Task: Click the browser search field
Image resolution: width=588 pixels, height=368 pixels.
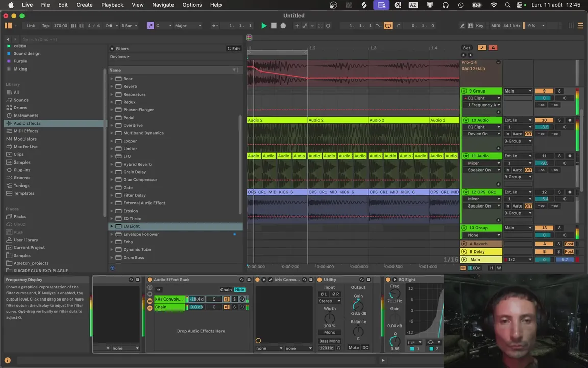Action: pyautogui.click(x=131, y=39)
